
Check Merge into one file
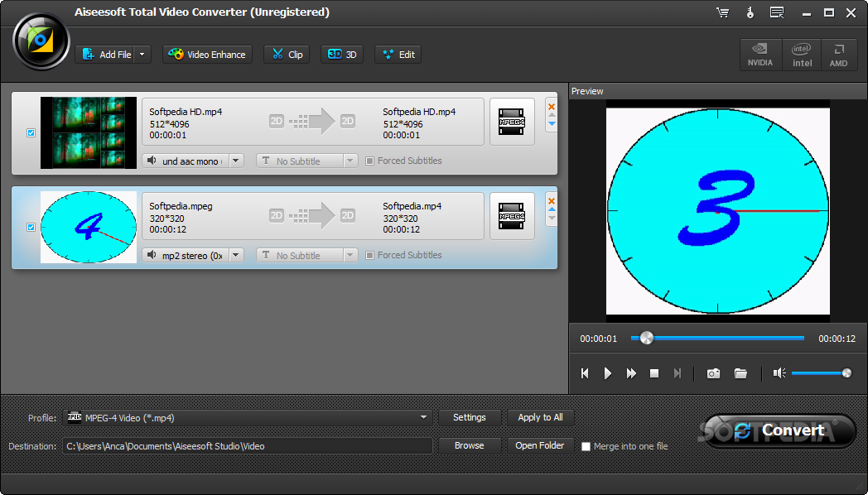(x=586, y=446)
